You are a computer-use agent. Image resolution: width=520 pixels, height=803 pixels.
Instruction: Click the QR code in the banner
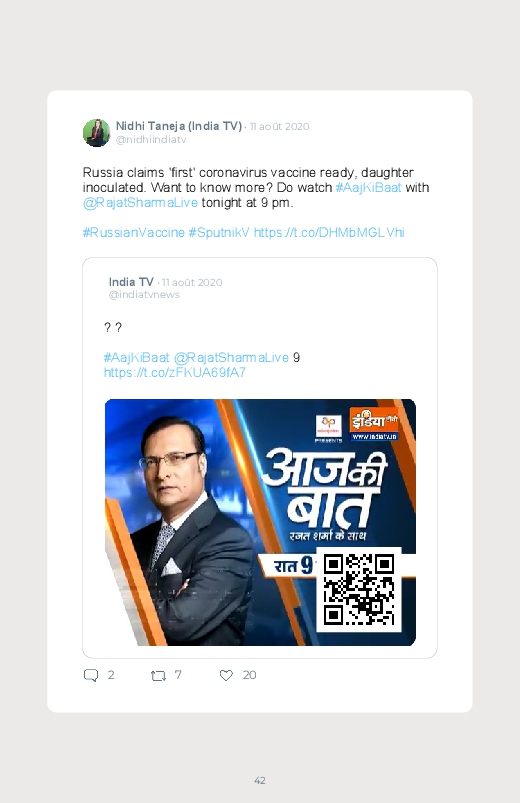[359, 589]
